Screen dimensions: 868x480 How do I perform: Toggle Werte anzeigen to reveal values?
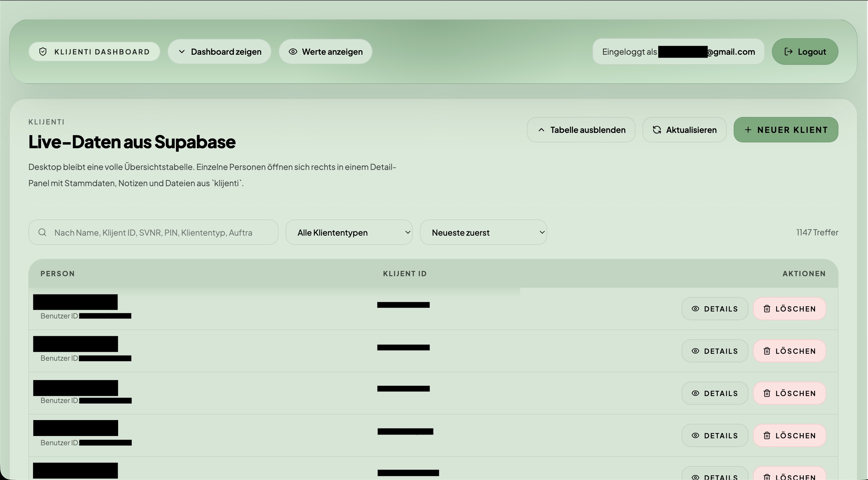click(x=325, y=52)
